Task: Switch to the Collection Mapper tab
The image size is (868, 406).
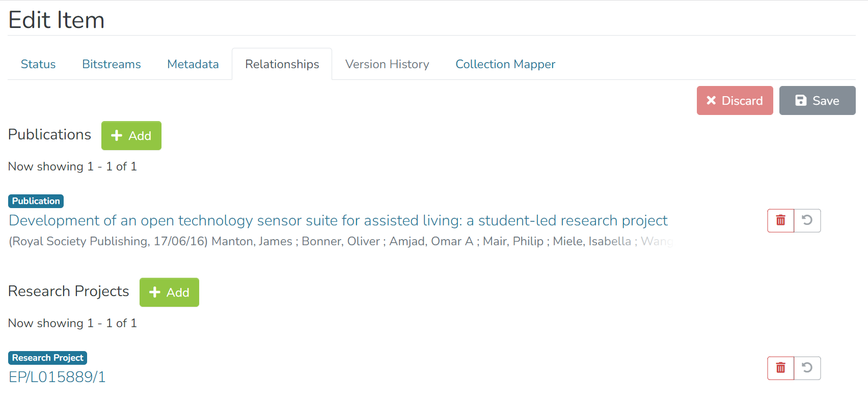Action: (x=505, y=64)
